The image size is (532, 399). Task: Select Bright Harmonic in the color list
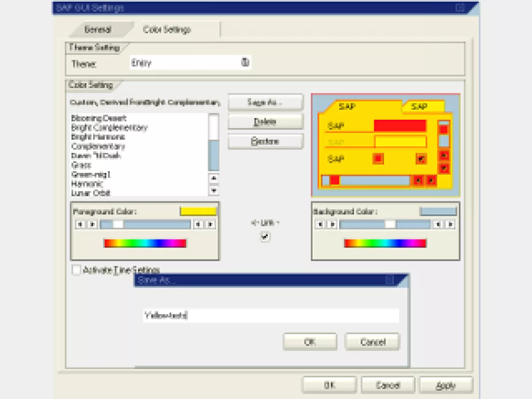tap(98, 137)
